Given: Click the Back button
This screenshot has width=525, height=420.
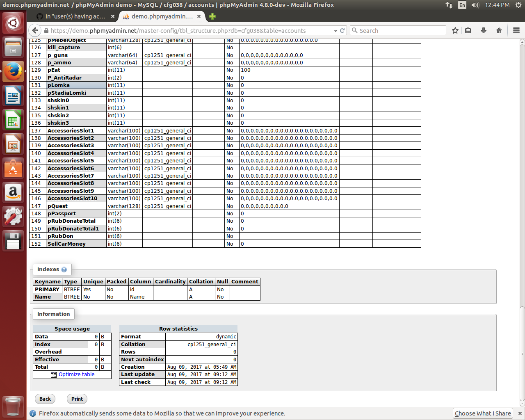Looking at the screenshot, I should click(x=45, y=399).
